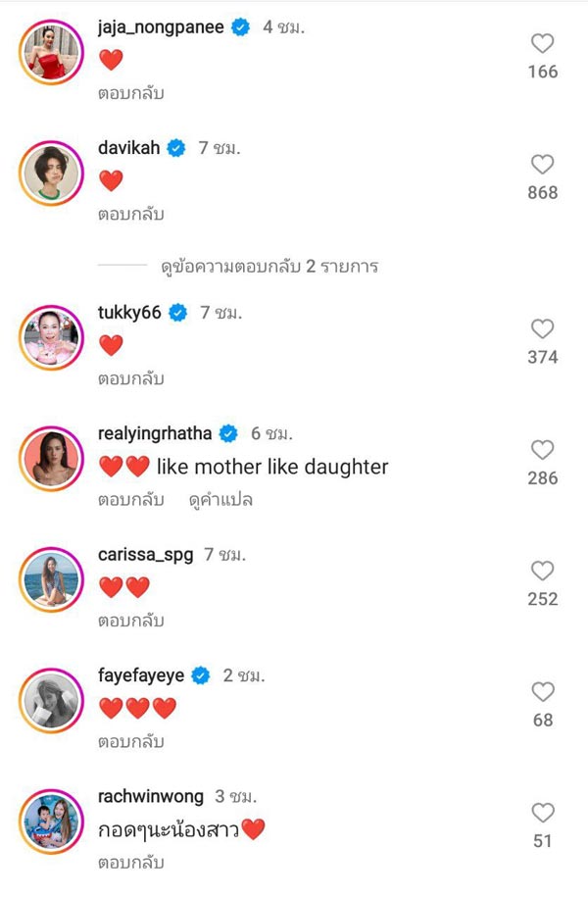Viewport: 588px width, 898px height.
Task: Like the jaja_nongpanee comment
Action: pyautogui.click(x=542, y=43)
